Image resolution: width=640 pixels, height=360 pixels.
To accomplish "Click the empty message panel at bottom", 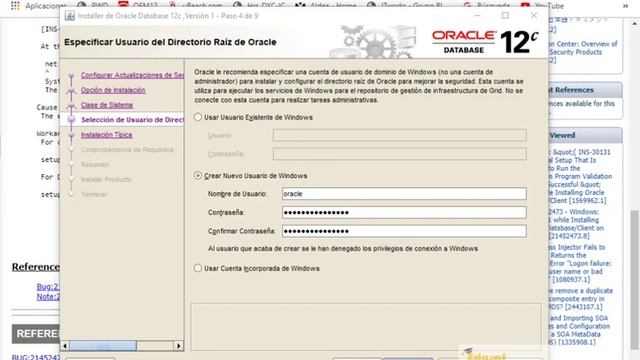I will 366,327.
